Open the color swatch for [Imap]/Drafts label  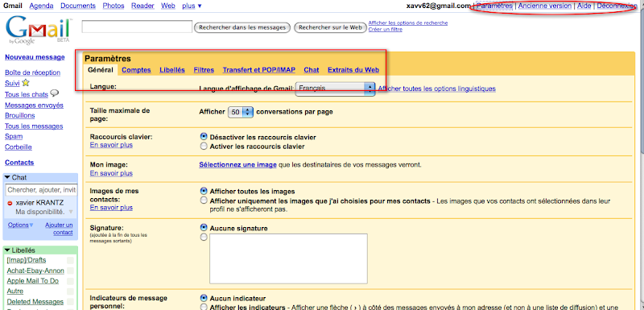coord(70,260)
